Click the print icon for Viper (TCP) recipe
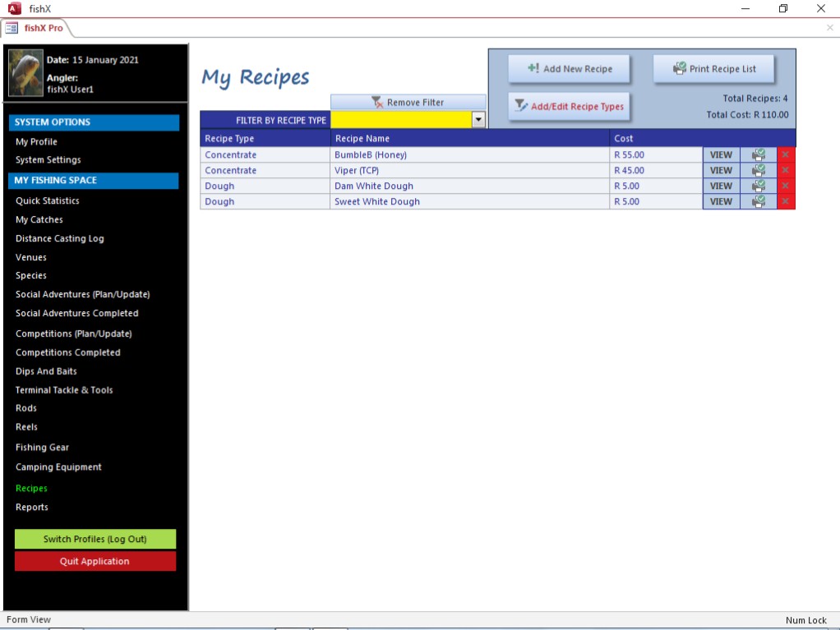 point(758,170)
